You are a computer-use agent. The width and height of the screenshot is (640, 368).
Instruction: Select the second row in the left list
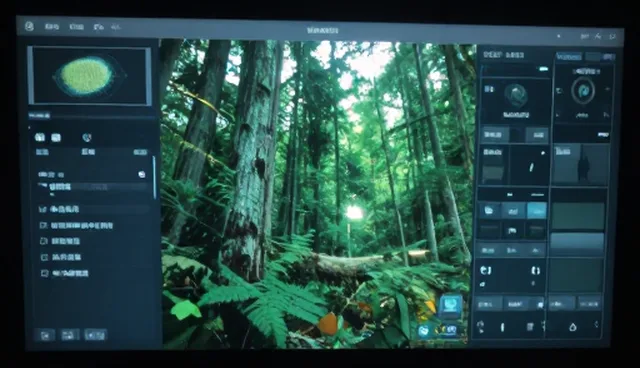coord(92,209)
